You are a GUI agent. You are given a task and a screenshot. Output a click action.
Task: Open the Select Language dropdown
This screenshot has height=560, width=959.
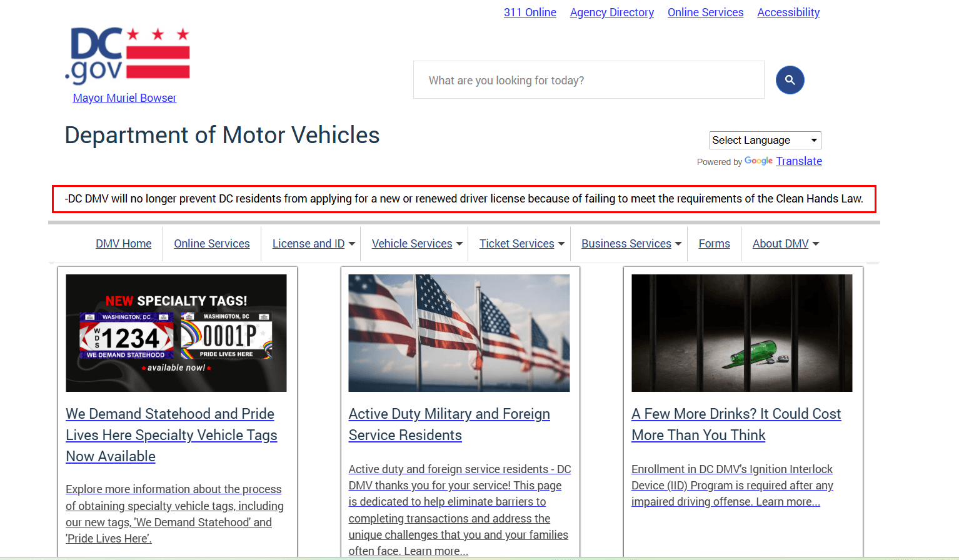coord(765,140)
